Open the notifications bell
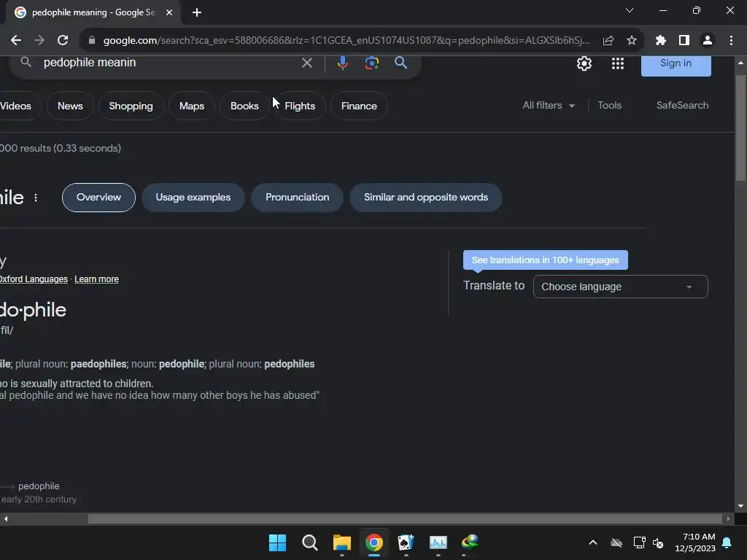The width and height of the screenshot is (747, 560). tap(727, 542)
